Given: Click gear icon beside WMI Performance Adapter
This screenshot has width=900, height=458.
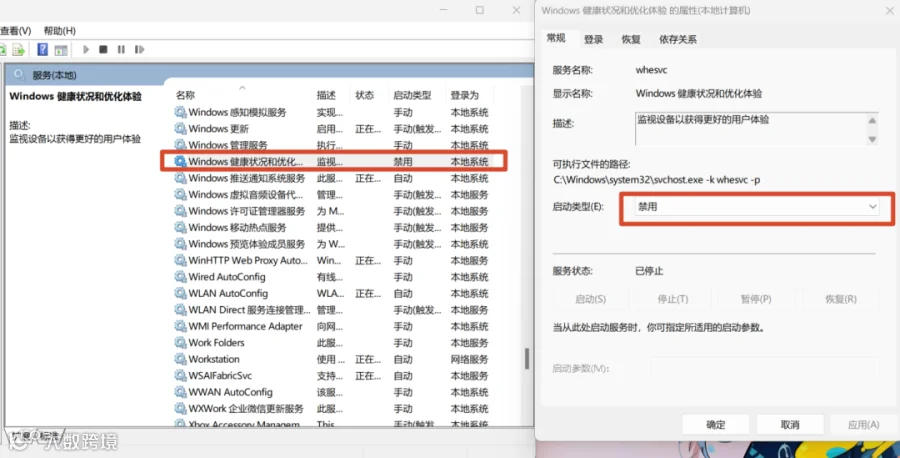Looking at the screenshot, I should click(180, 326).
